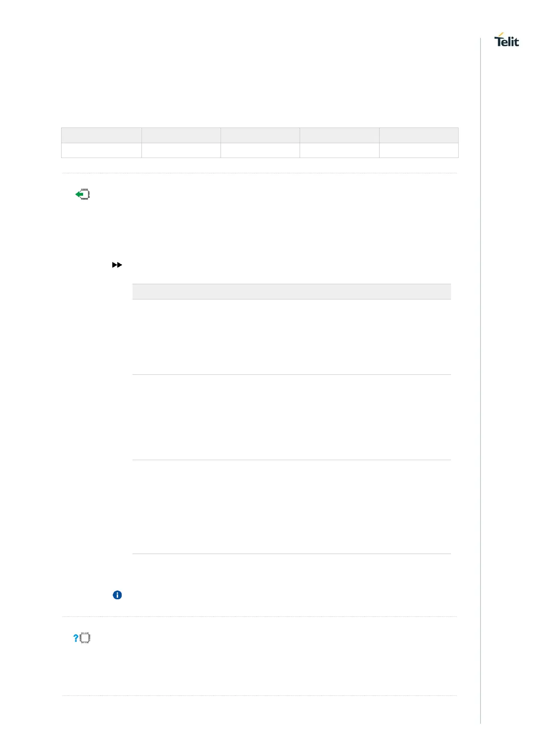Click the black double-arrow icon
The width and height of the screenshot is (535, 756).
117,265
